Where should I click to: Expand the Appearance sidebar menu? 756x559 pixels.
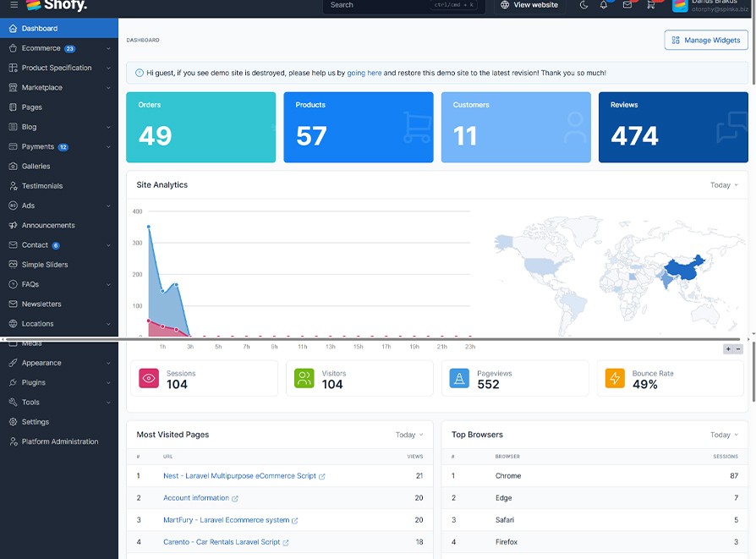coord(58,363)
